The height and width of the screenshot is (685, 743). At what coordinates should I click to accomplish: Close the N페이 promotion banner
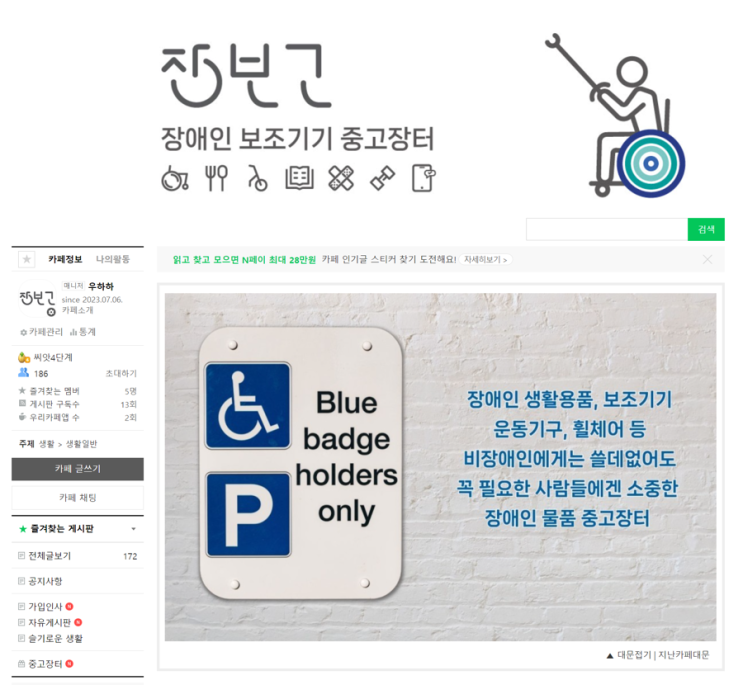pos(707,259)
